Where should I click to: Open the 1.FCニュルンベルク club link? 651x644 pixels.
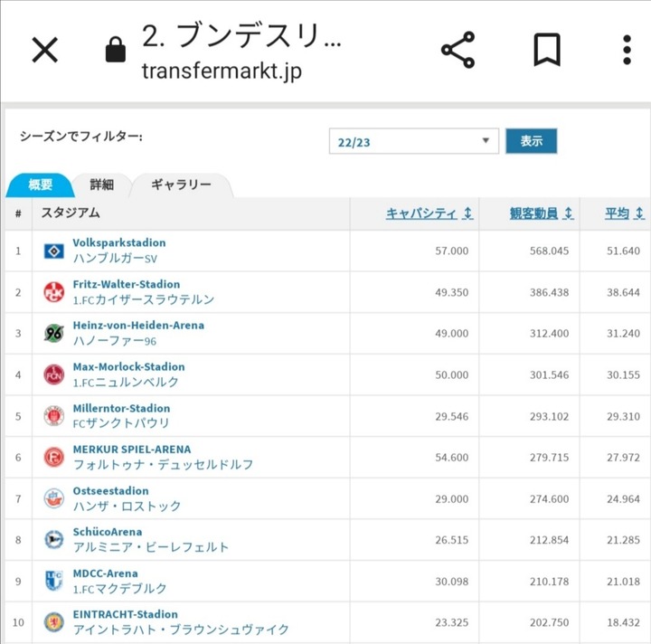click(x=126, y=382)
